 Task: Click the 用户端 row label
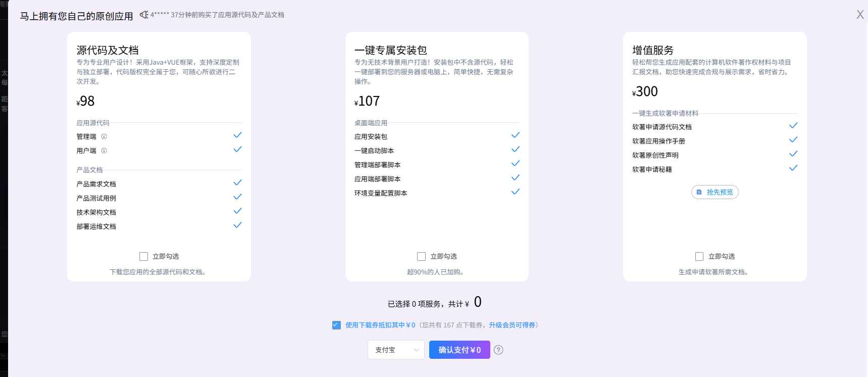click(x=86, y=151)
